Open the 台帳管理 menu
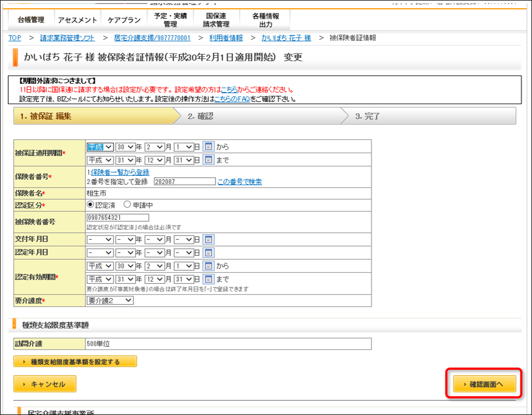Viewport: 532px width, 415px height. pyautogui.click(x=31, y=20)
